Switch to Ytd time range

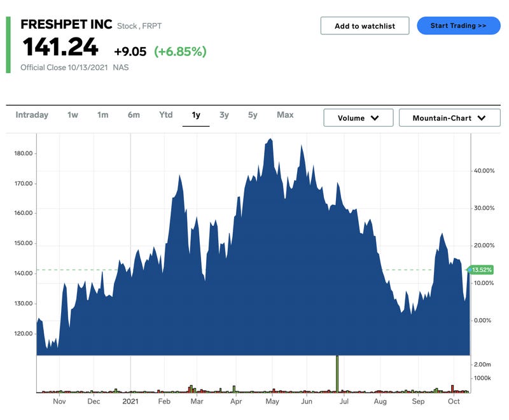click(166, 115)
